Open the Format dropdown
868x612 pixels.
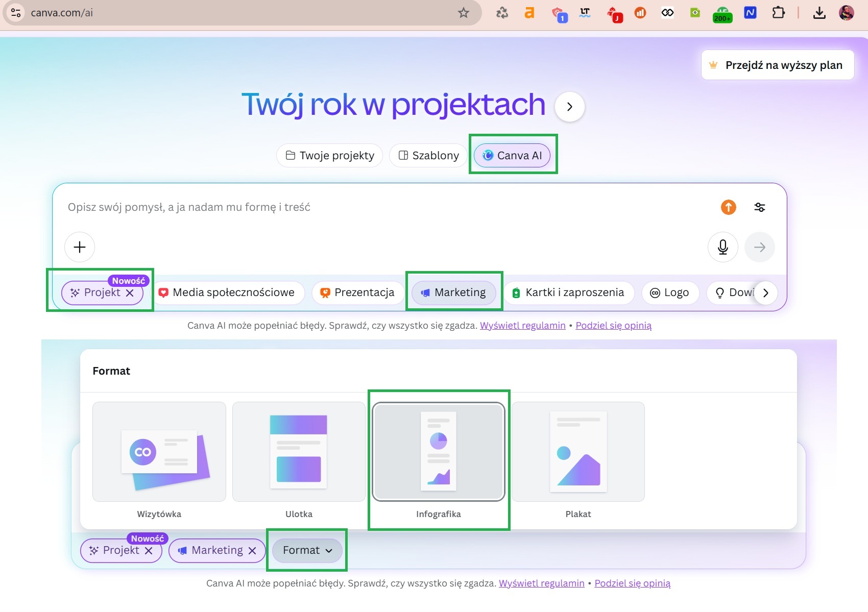coord(306,550)
